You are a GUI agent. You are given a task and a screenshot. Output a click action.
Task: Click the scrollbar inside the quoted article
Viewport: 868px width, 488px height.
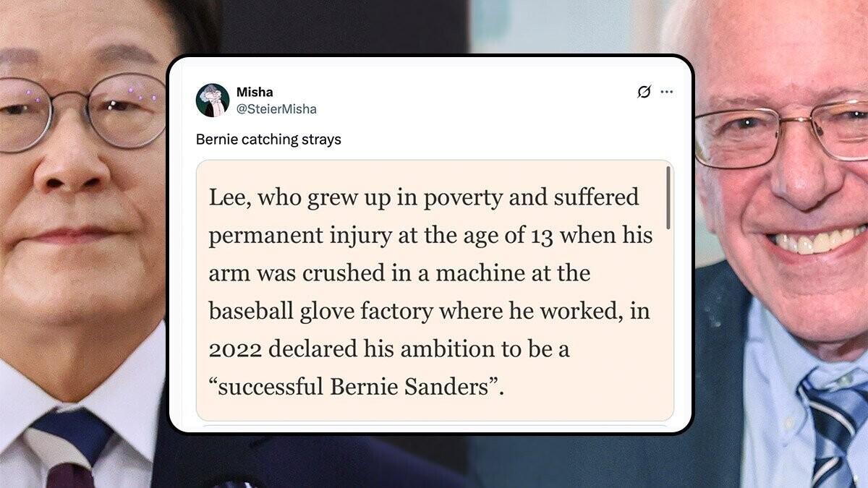668,198
